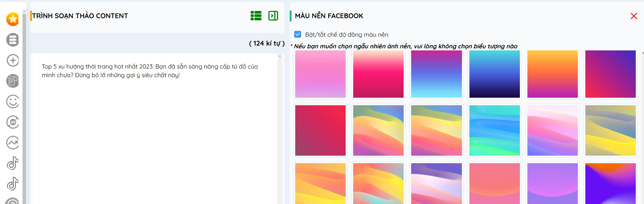Viewport: 644px width, 204px height.
Task: Choose the purple and white wavy background
Action: (437, 183)
